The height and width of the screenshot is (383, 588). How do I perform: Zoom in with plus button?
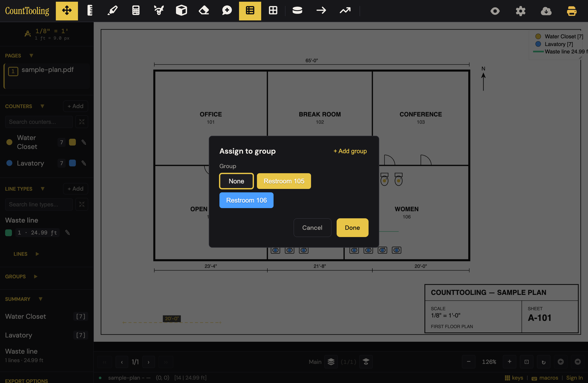pyautogui.click(x=509, y=362)
